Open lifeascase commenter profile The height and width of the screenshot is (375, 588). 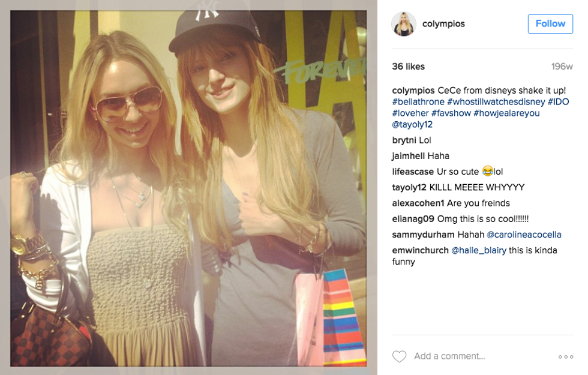[413, 172]
